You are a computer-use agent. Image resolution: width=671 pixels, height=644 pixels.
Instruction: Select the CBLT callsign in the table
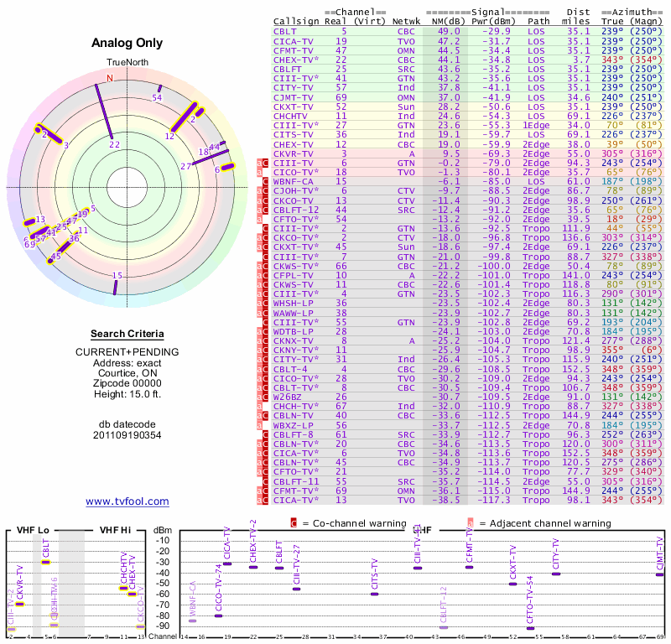click(x=284, y=31)
